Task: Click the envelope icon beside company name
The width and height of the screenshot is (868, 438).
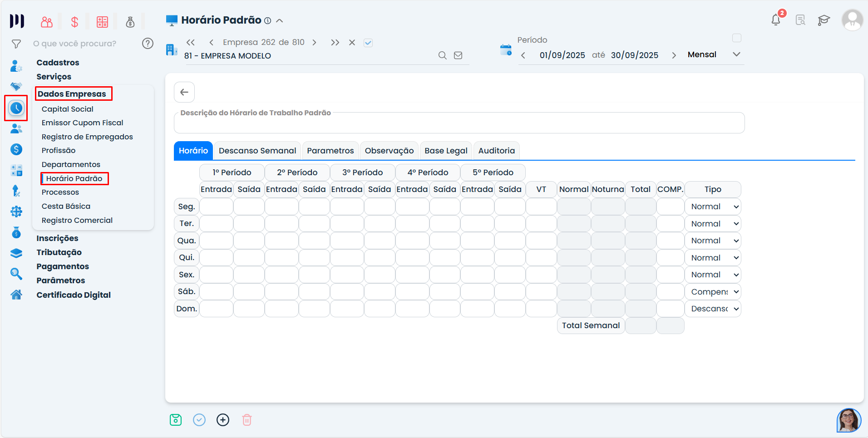Action: [x=458, y=55]
